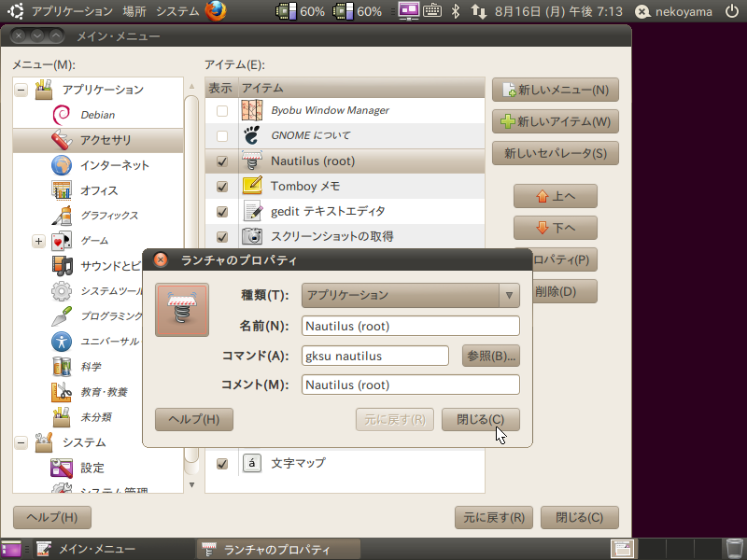This screenshot has height=560, width=747.
Task: Click the 参照(B)... browse button
Action: point(490,356)
